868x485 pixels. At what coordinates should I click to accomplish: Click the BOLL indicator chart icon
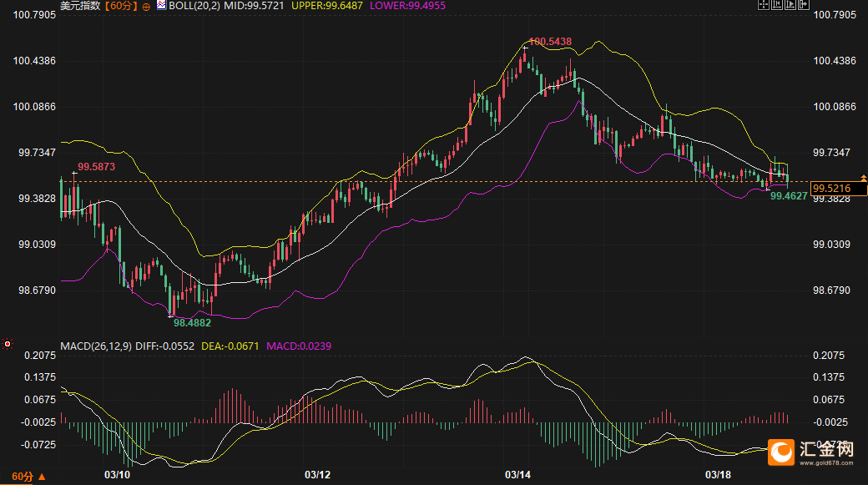point(161,5)
